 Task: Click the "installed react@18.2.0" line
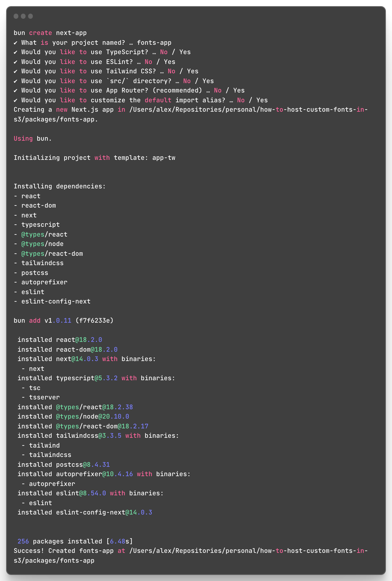tap(60, 340)
